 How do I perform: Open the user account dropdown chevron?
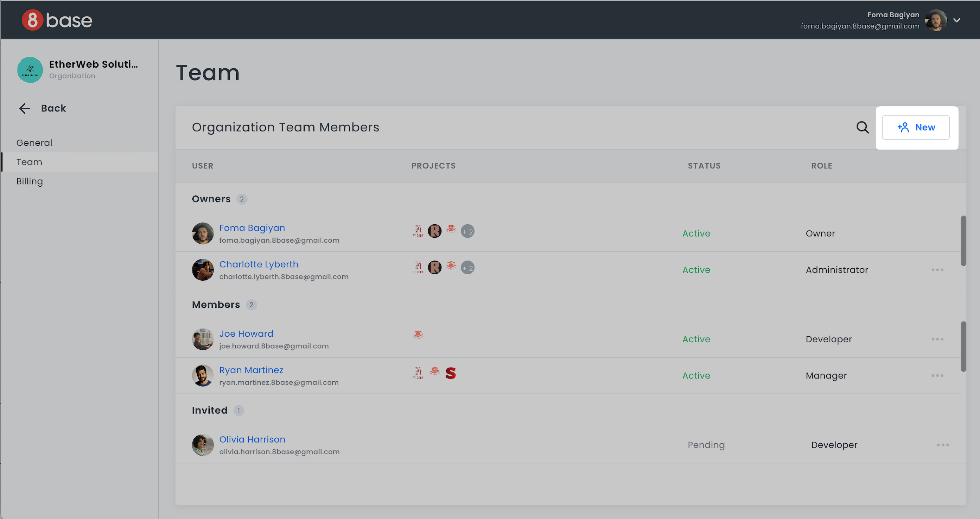(x=956, y=20)
